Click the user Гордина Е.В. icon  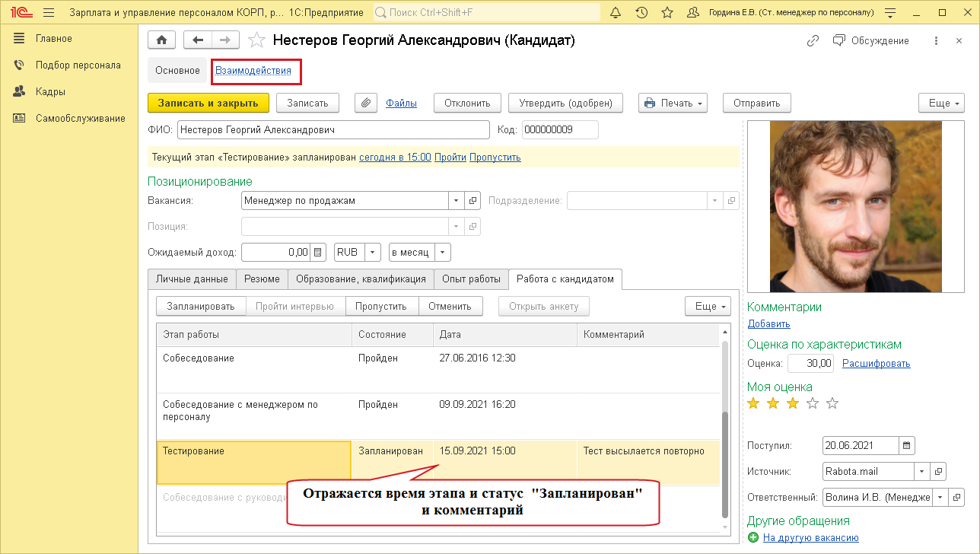tap(693, 13)
